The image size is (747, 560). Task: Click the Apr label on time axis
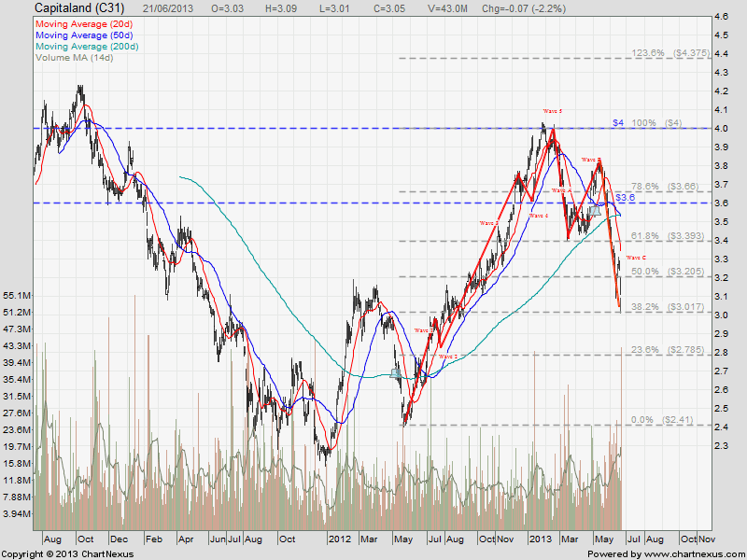186,539
